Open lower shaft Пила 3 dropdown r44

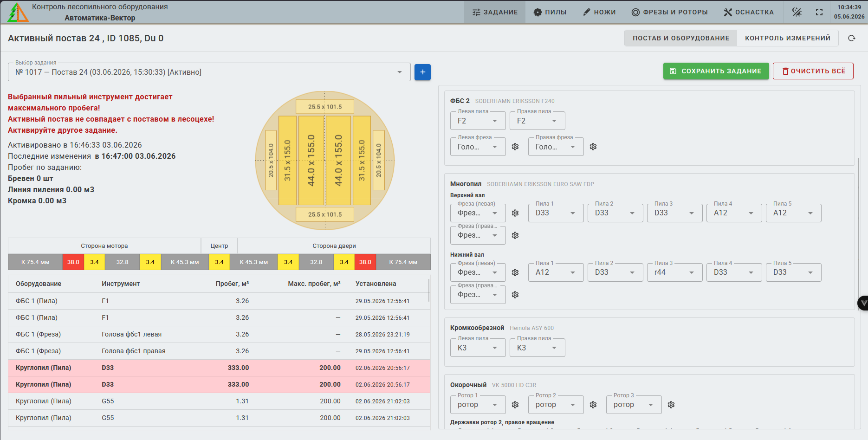tap(675, 272)
